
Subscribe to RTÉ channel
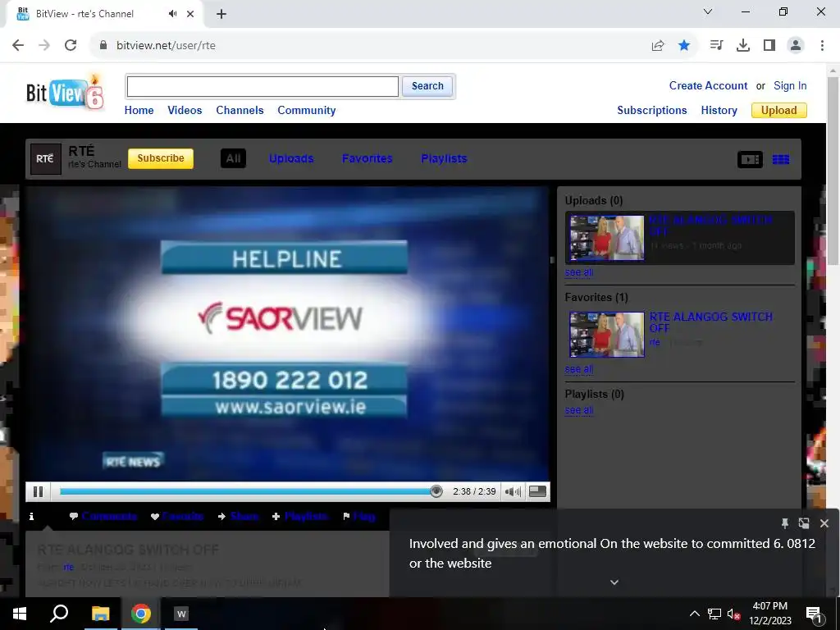coord(161,158)
